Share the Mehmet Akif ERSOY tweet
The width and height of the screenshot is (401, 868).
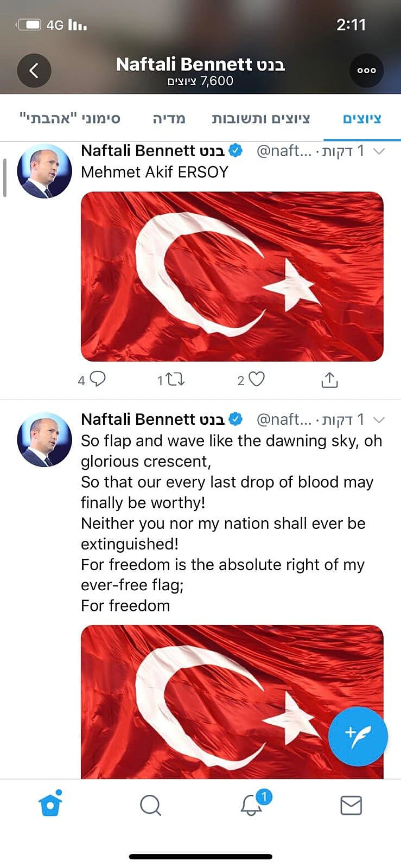click(329, 380)
